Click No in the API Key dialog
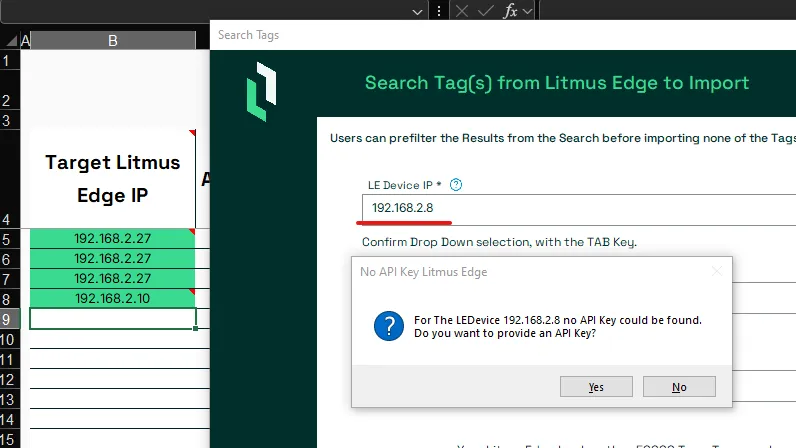796x448 pixels. tap(679, 387)
